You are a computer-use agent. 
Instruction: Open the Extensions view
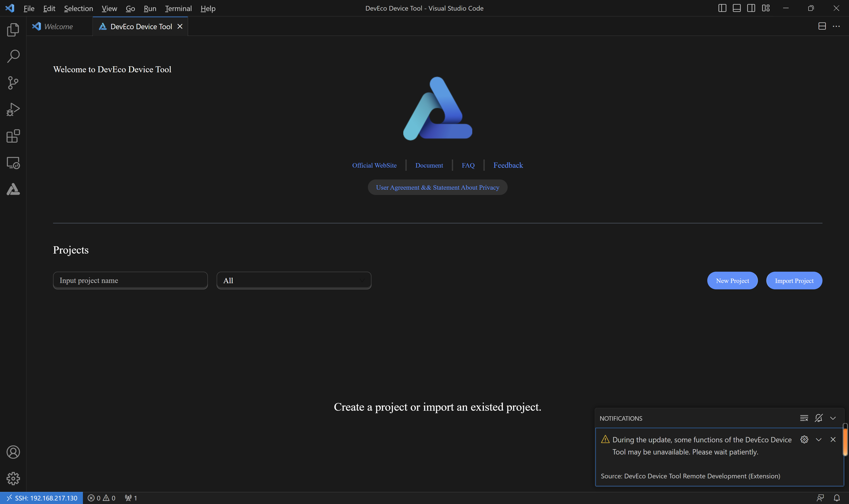coord(13,136)
